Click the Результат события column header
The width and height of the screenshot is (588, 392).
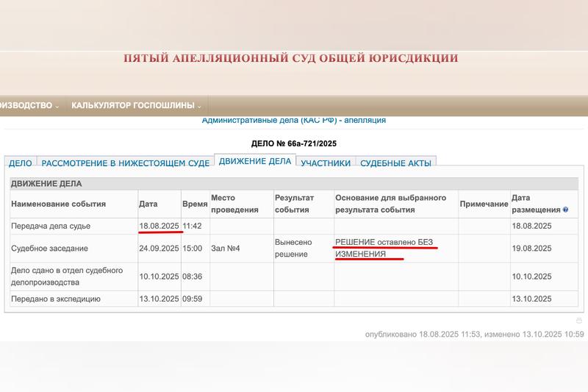click(294, 204)
